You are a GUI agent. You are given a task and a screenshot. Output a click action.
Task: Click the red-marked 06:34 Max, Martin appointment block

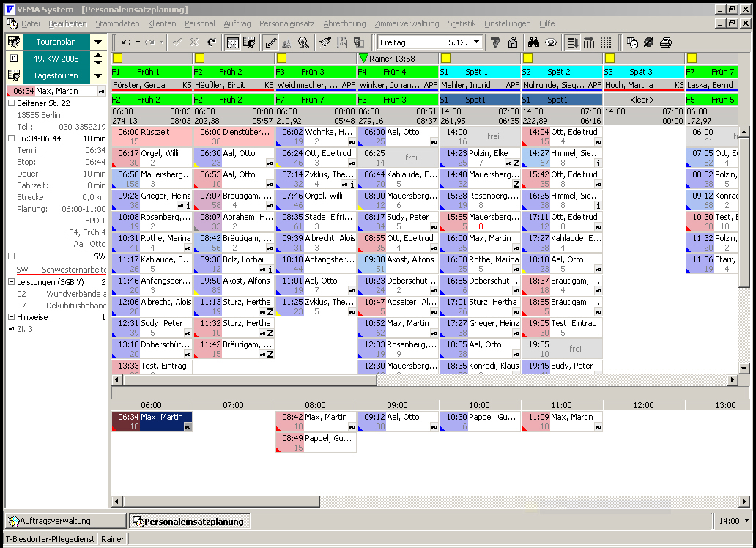point(152,422)
